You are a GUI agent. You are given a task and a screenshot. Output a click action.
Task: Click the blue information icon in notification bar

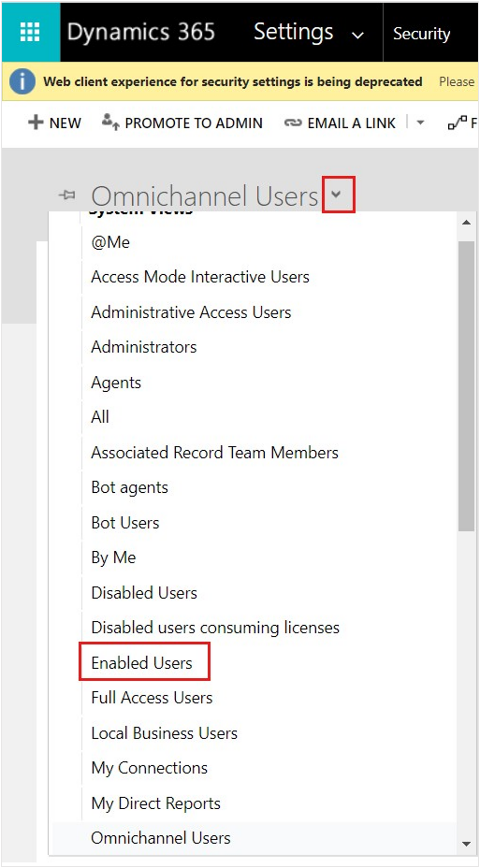point(22,82)
